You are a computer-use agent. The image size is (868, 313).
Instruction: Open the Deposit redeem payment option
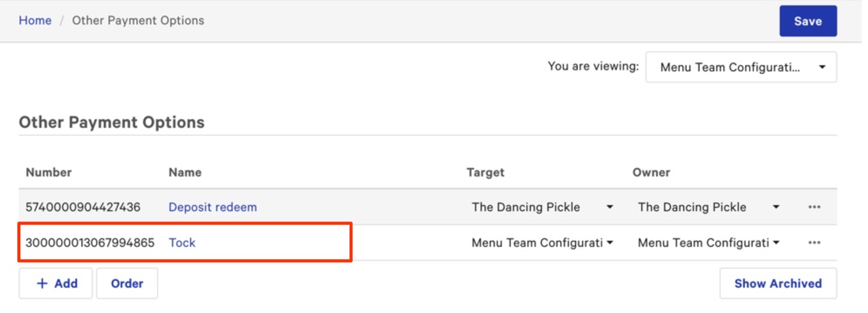(213, 207)
